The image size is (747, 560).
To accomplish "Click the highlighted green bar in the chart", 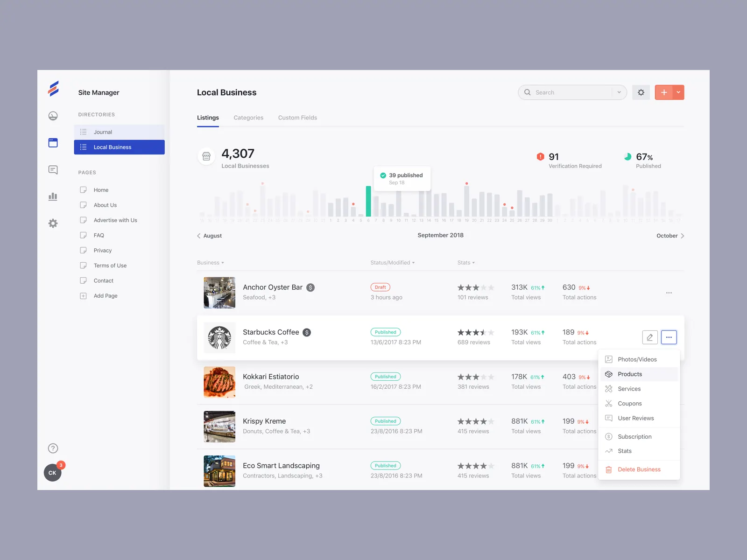I will [368, 201].
